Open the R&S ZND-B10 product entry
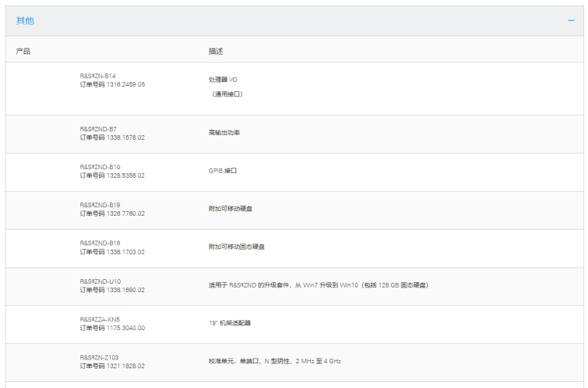The height and width of the screenshot is (388, 588). click(x=100, y=167)
